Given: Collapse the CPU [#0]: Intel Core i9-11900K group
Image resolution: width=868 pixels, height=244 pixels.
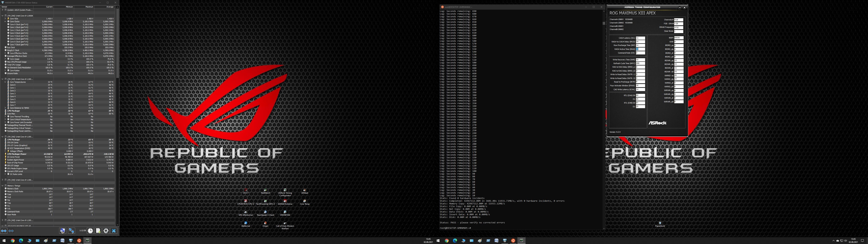Looking at the screenshot, I should coord(2,16).
